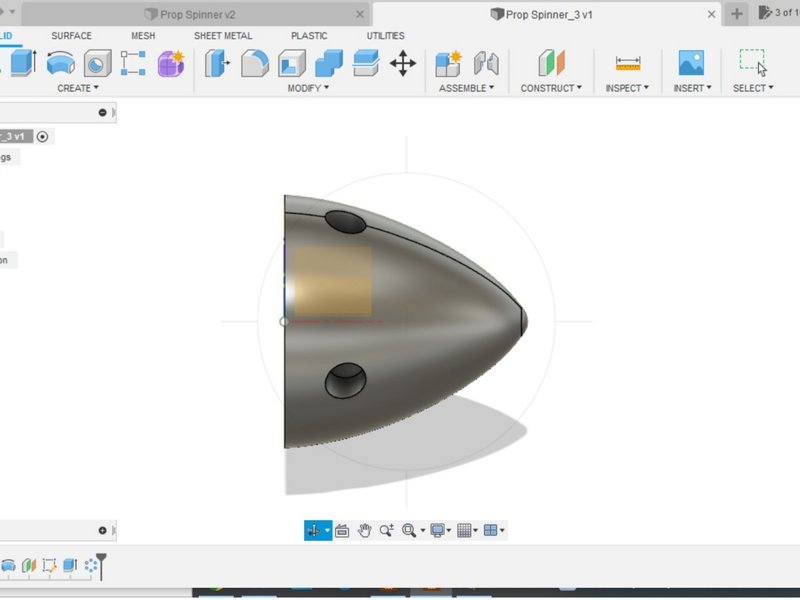800x600 pixels.
Task: Click the Grid and Snaps icon
Action: (x=464, y=531)
